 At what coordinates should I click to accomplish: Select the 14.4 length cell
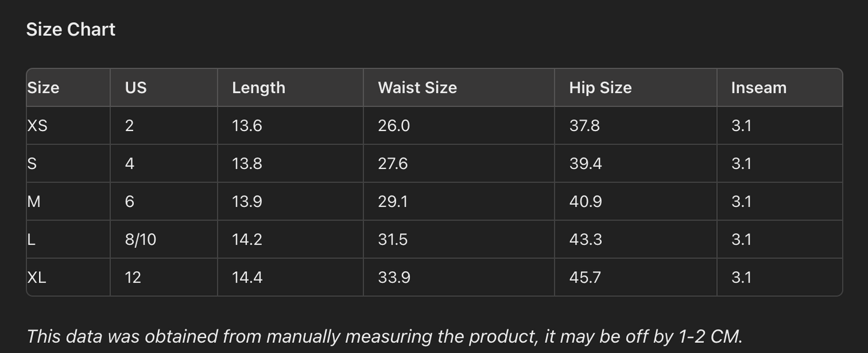coord(247,277)
